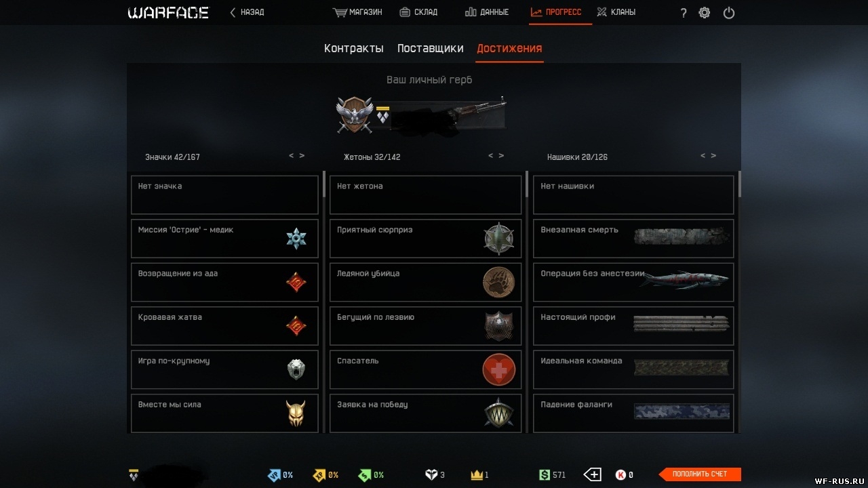Switch to the Контракты tab
This screenshot has height=488, width=868.
[x=354, y=48]
